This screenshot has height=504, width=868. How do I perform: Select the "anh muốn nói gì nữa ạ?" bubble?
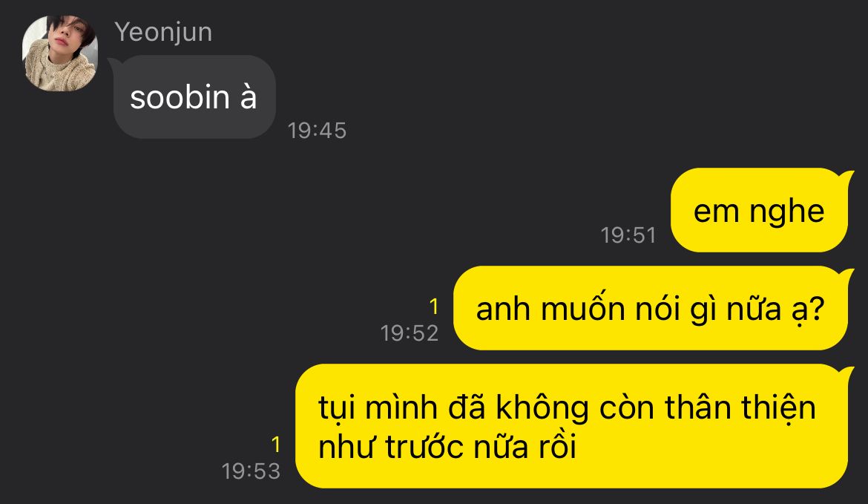coord(651,309)
